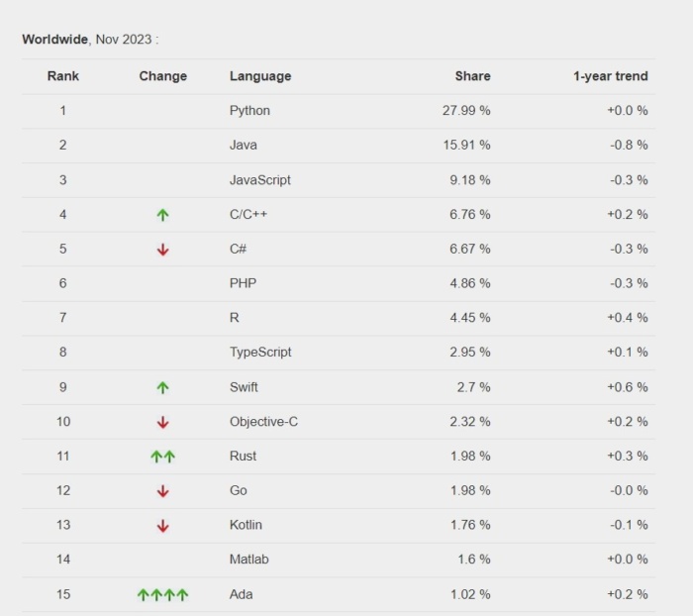Click the Language column header
Viewport: 693px width, 616px height.
point(260,76)
